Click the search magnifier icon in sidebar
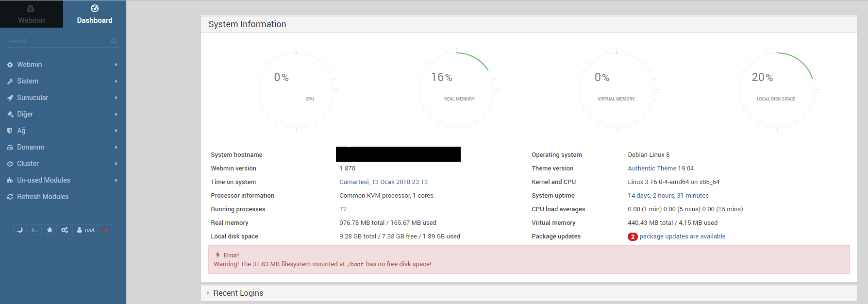 (114, 41)
